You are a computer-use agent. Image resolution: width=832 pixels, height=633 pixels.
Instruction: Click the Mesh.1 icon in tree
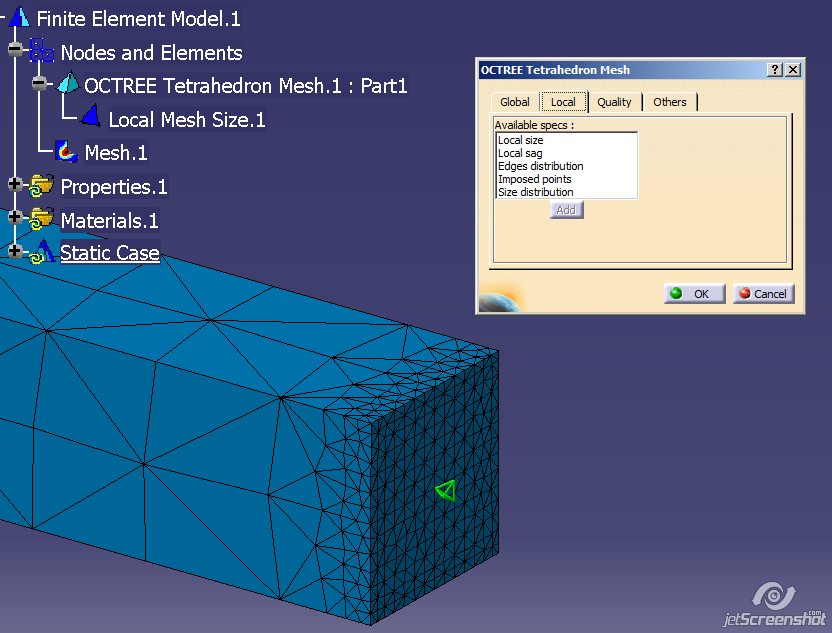(x=67, y=152)
